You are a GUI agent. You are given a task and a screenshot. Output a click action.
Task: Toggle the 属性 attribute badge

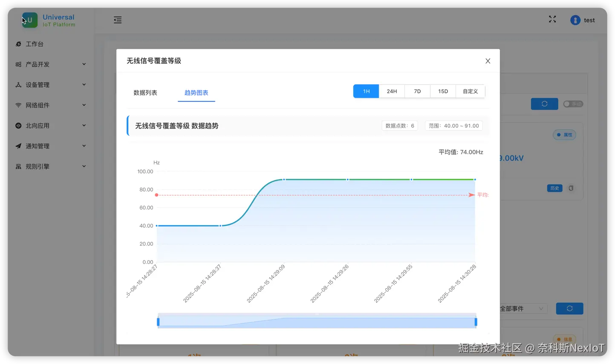(564, 135)
